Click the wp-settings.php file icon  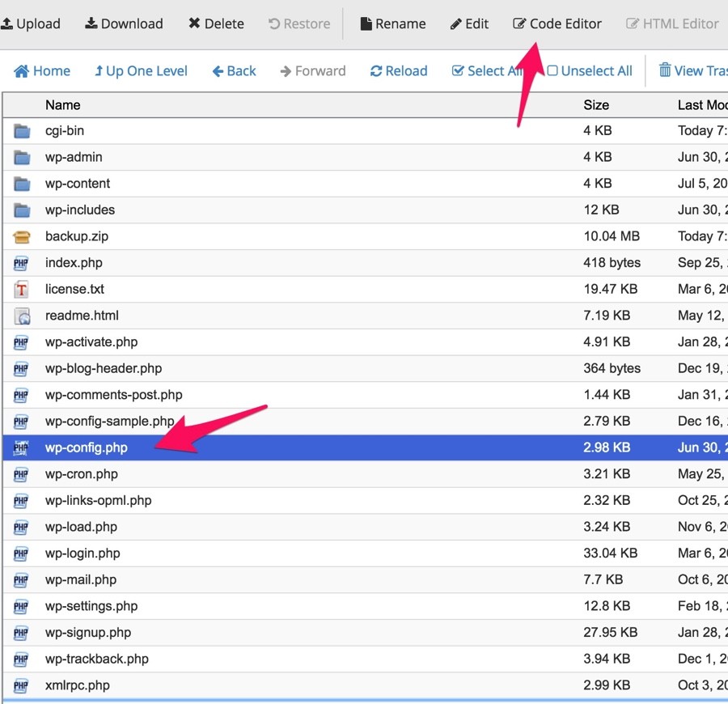coord(21,607)
